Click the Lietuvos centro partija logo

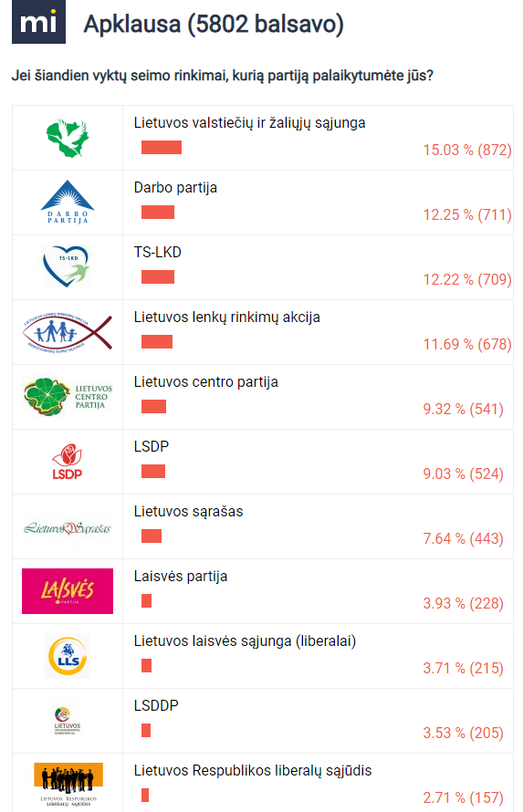tap(68, 397)
